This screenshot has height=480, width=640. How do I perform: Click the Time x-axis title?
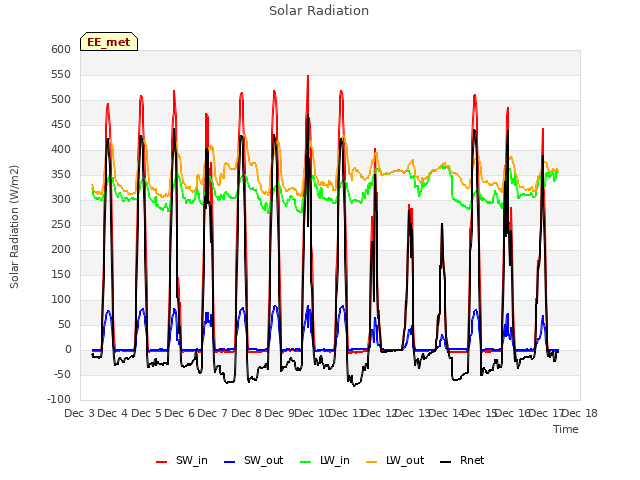pyautogui.click(x=566, y=429)
